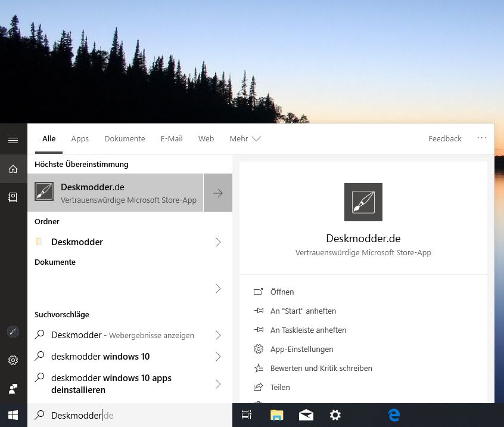The height and width of the screenshot is (427, 504).
Task: Expand the Deskmodder folder result chevron
Action: (218, 242)
